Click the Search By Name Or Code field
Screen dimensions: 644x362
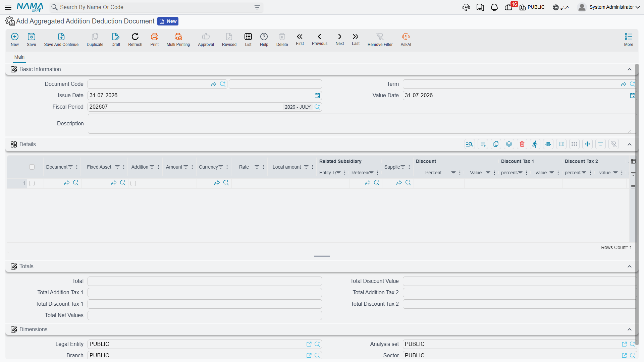[156, 7]
